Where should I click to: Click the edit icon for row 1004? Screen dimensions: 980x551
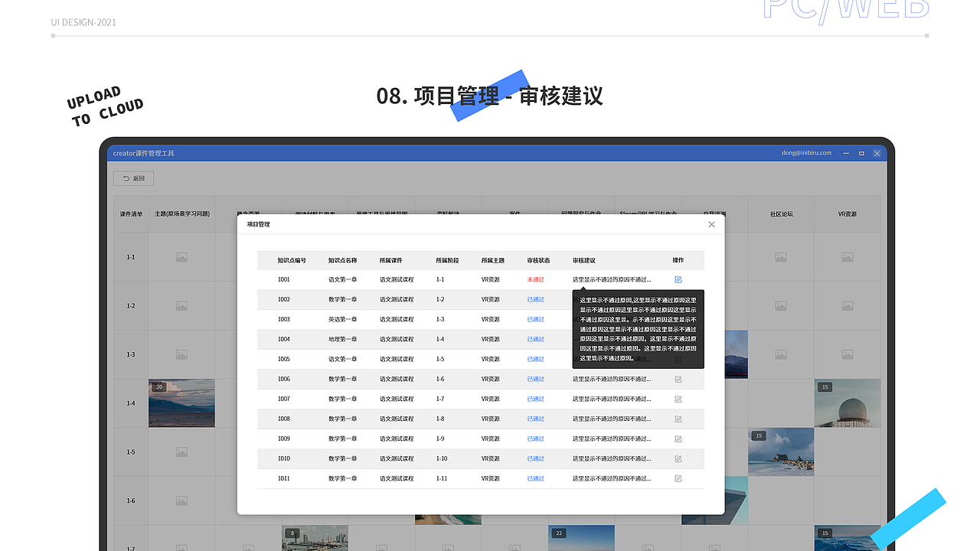point(678,339)
